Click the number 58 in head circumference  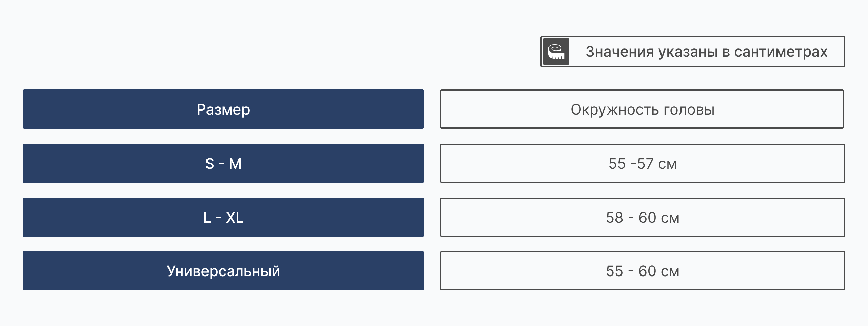pos(615,218)
